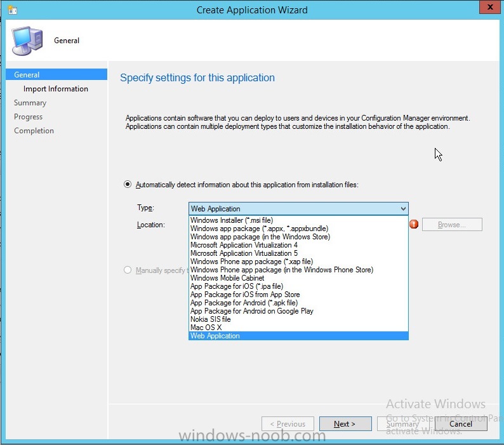This screenshot has height=445, width=504.
Task: Click the Summary button at bottom
Action: tap(403, 424)
